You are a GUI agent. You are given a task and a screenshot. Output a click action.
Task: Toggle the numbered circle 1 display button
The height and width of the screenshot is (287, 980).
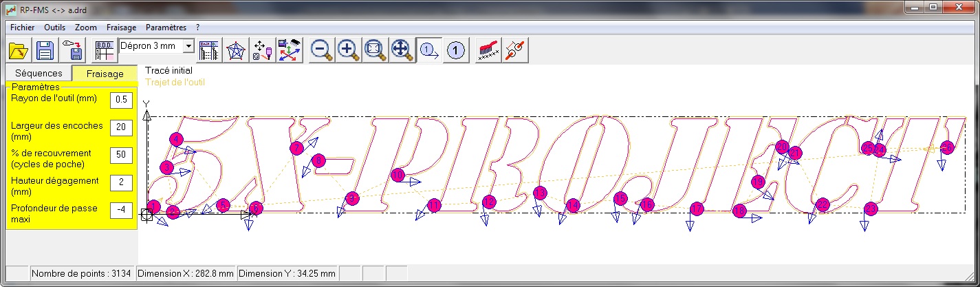coord(456,50)
